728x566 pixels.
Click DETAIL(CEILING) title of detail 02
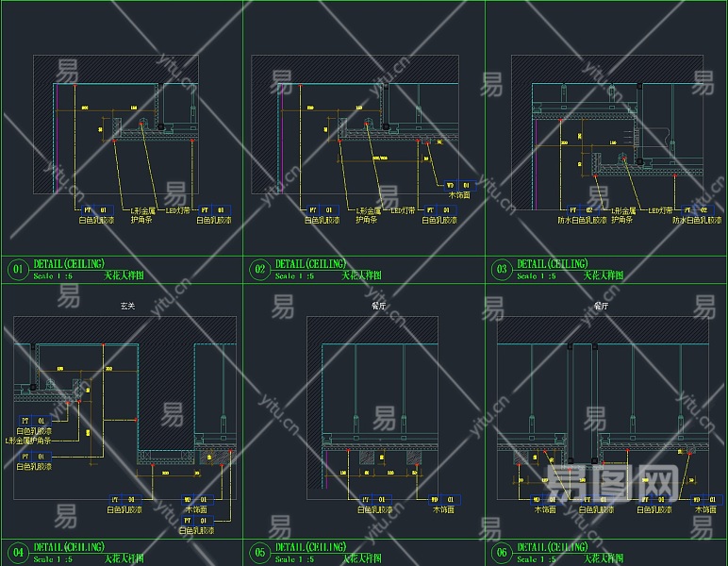point(310,264)
